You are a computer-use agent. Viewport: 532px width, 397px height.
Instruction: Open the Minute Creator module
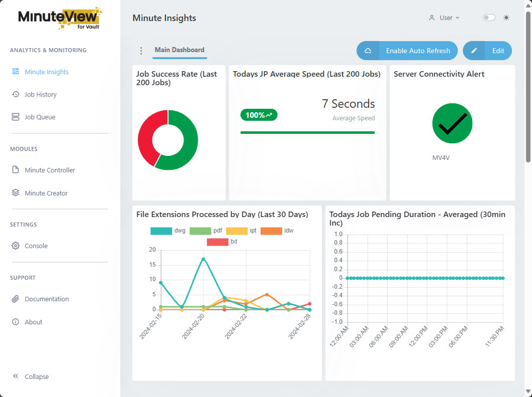click(x=47, y=193)
